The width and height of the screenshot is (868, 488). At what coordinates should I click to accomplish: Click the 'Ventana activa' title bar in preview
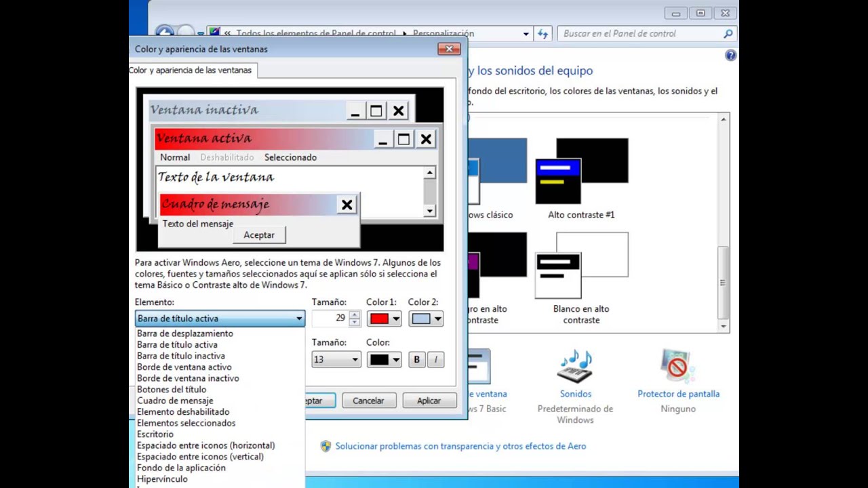(x=264, y=139)
